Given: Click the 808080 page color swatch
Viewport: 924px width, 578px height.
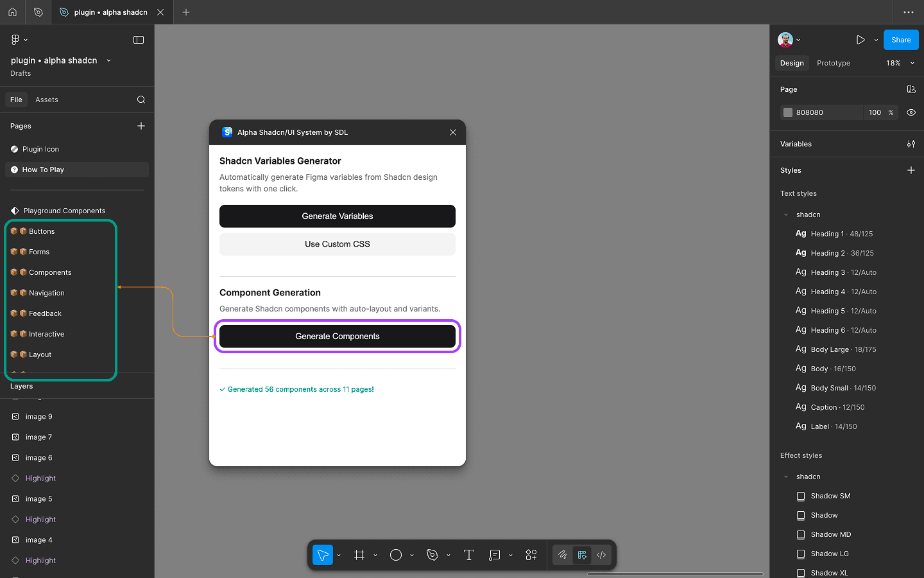Looking at the screenshot, I should (788, 112).
